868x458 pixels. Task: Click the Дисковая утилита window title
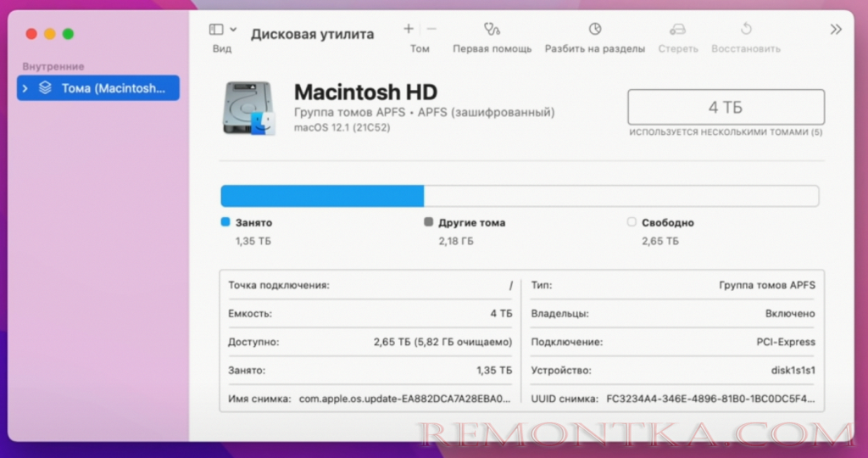312,34
